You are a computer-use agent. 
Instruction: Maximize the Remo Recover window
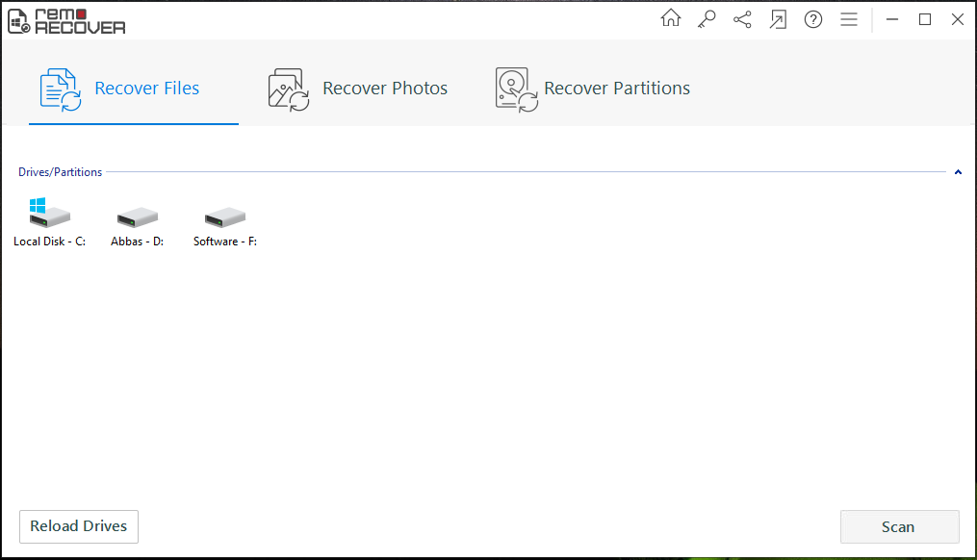pos(925,19)
